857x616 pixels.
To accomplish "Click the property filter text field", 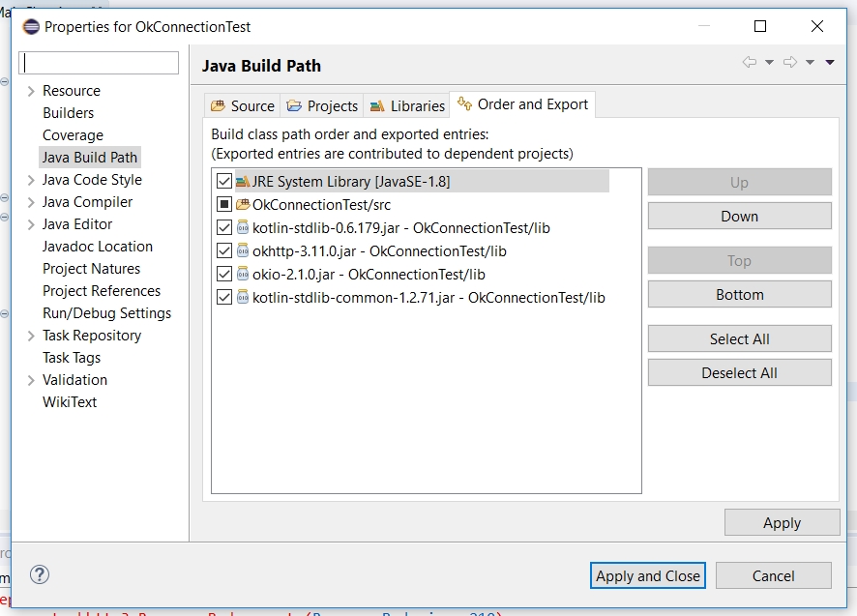I will tap(98, 62).
